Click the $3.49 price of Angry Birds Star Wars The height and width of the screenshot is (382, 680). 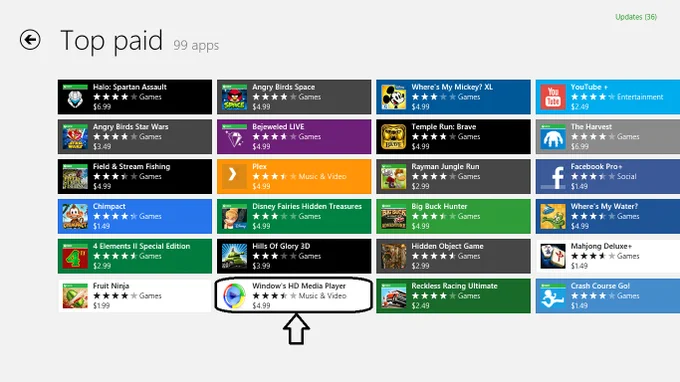102,147
